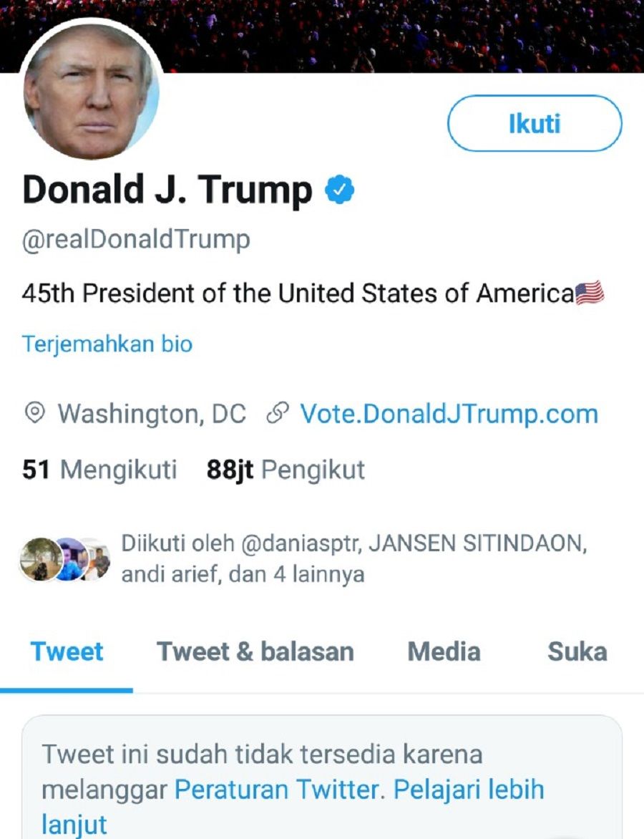Select the Tweet tab
Image resolution: width=644 pixels, height=839 pixels.
coord(67,651)
